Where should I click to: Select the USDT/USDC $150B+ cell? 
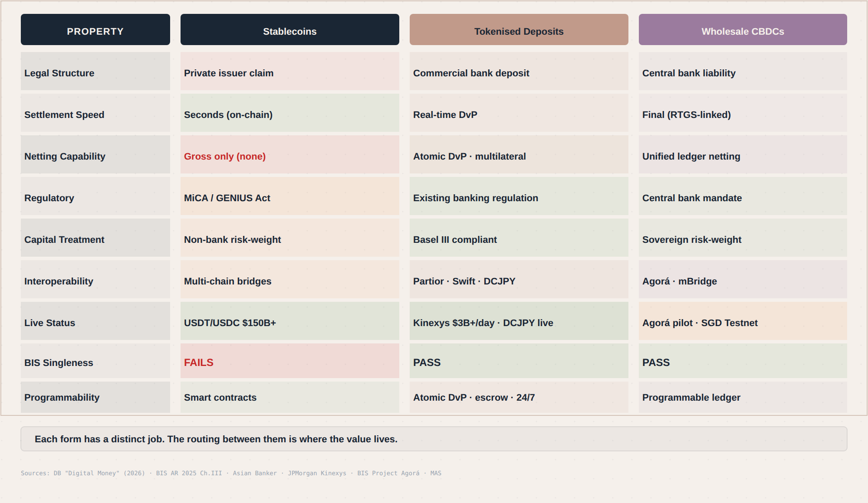pyautogui.click(x=290, y=321)
